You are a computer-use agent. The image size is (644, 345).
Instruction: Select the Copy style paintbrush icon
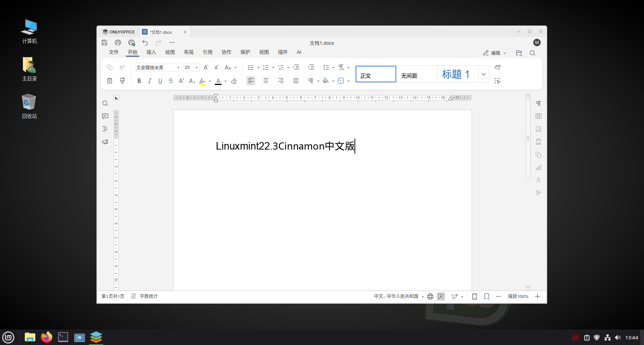click(x=122, y=81)
